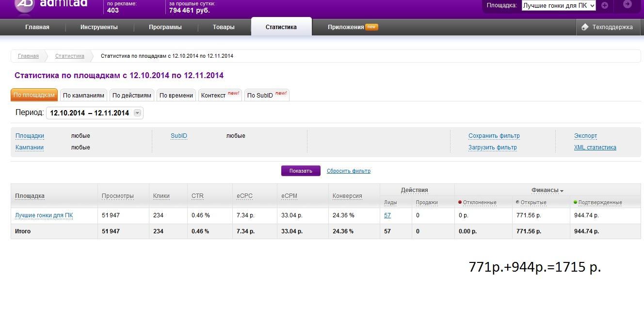Switch to the По действиям tab
The width and height of the screenshot is (644, 309).
[132, 95]
